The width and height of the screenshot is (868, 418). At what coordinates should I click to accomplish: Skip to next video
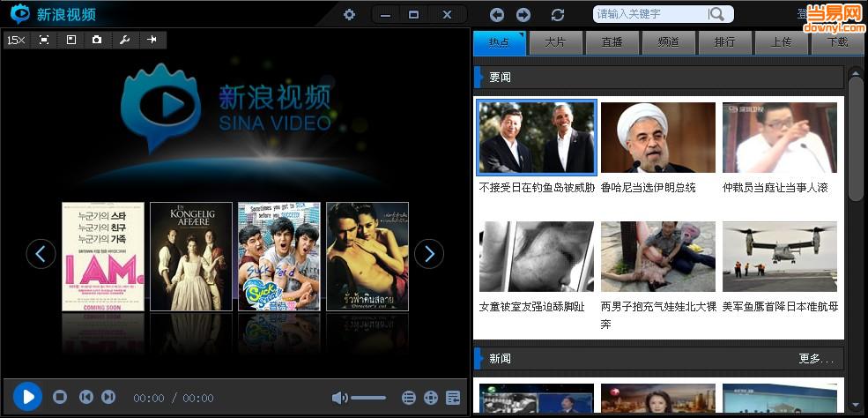pyautogui.click(x=108, y=397)
